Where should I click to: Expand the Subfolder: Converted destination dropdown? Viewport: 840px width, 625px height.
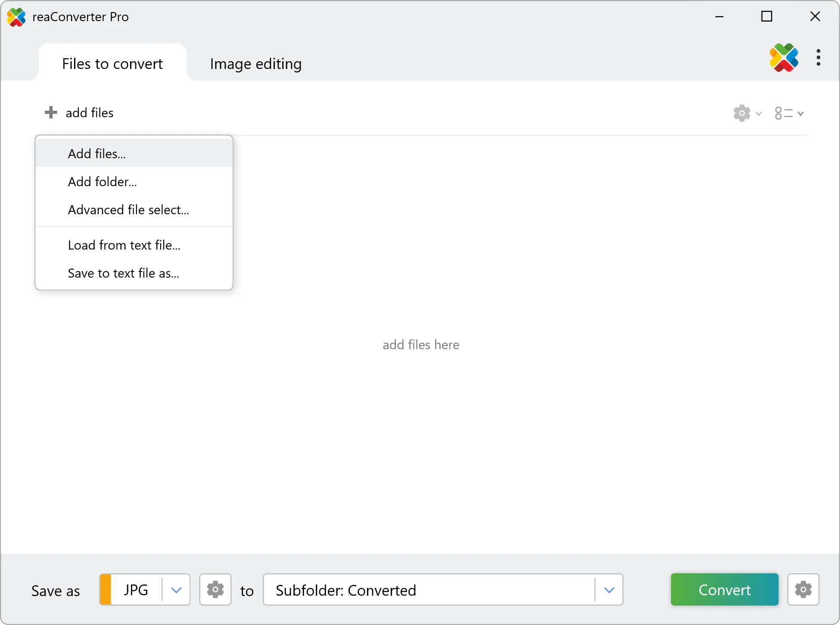coord(609,590)
